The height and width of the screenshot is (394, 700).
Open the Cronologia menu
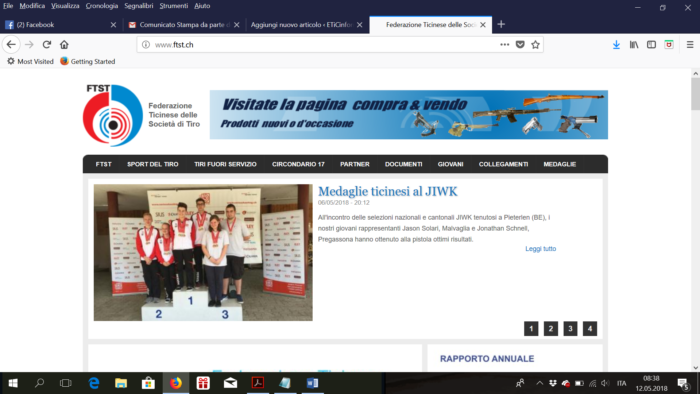click(x=102, y=6)
